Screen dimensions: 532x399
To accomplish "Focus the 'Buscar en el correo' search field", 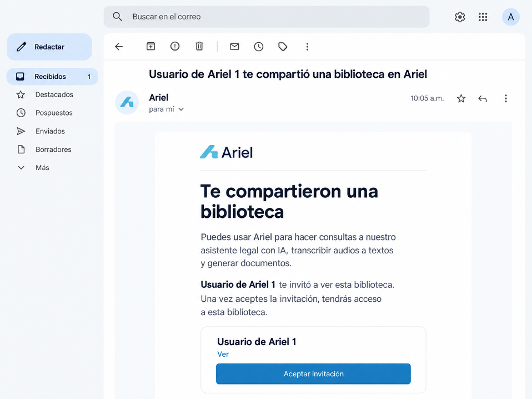I will [267, 17].
